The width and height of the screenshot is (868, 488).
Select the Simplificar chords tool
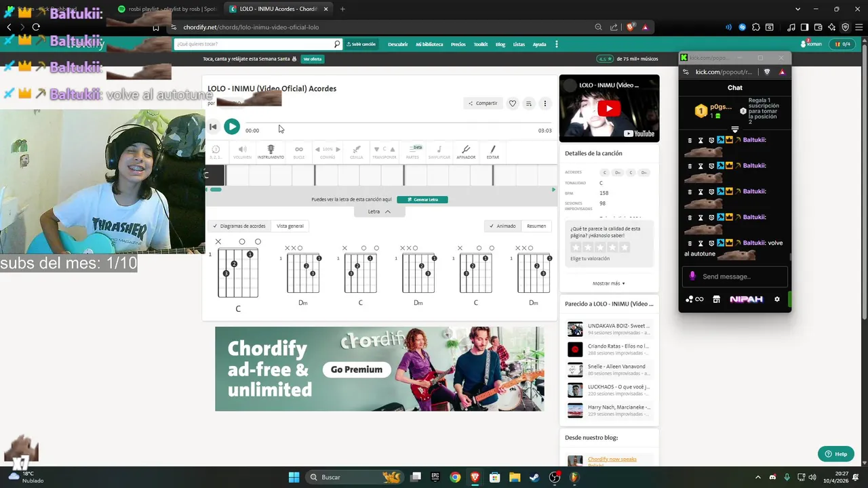tap(439, 152)
